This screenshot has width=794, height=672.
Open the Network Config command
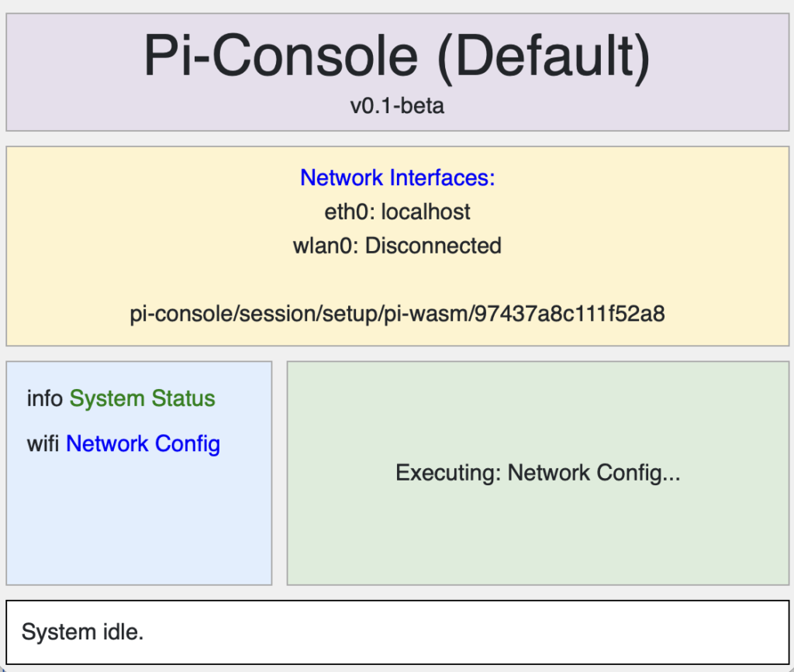pyautogui.click(x=143, y=443)
